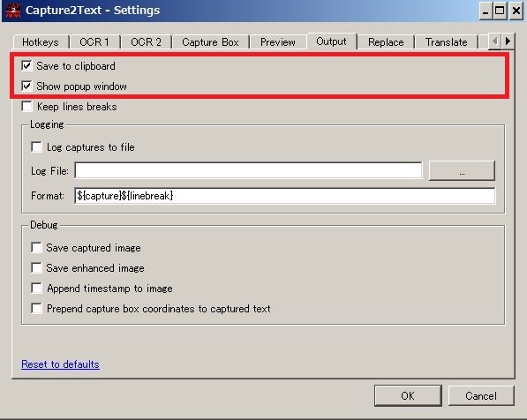Confirm settings with OK button

coord(408,396)
